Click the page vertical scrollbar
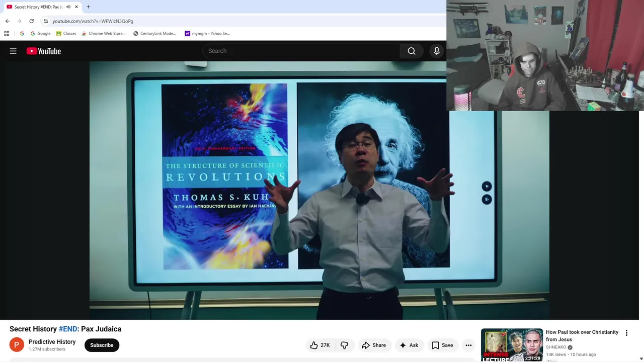Screen dimensions: 644x362 tap(641, 201)
